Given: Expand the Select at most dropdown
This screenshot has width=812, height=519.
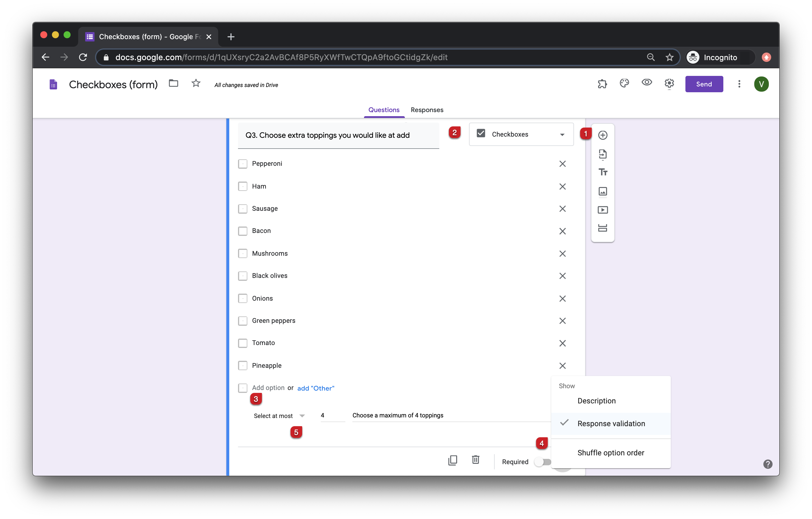Looking at the screenshot, I should [302, 415].
